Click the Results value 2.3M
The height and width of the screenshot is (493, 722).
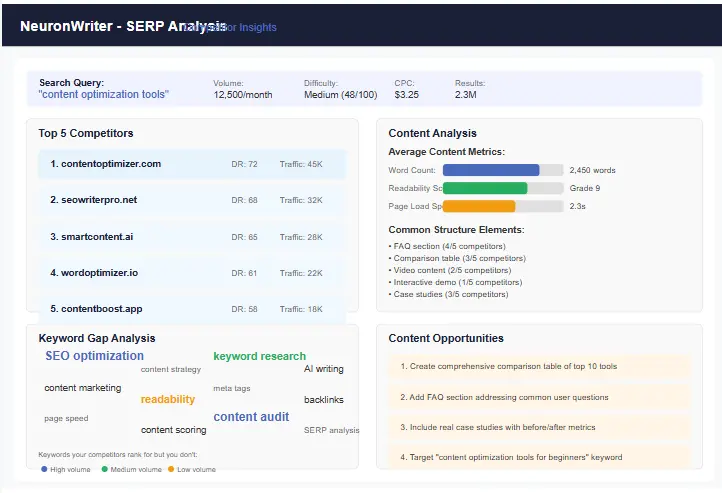coord(466,95)
